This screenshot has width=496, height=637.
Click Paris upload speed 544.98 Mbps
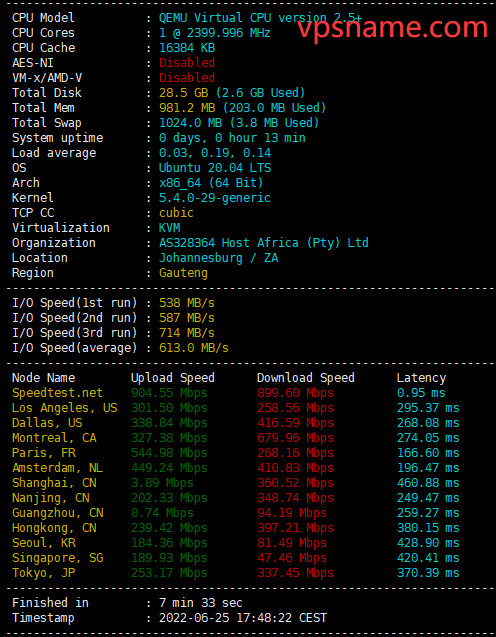[169, 453]
